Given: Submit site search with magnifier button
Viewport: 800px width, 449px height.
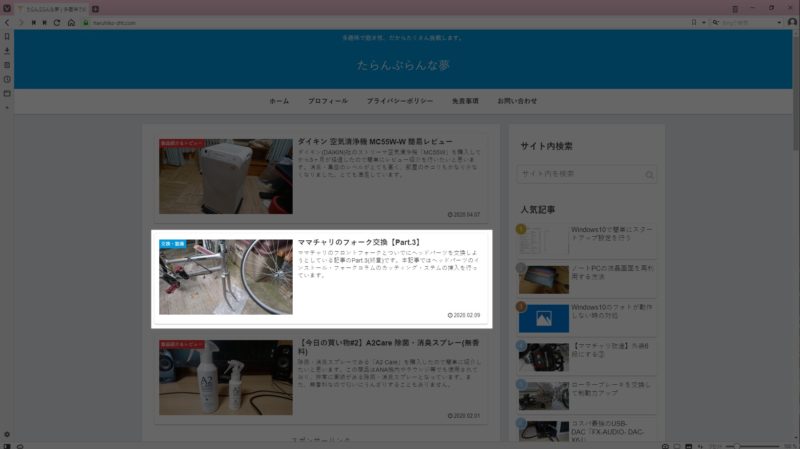Looking at the screenshot, I should (649, 174).
